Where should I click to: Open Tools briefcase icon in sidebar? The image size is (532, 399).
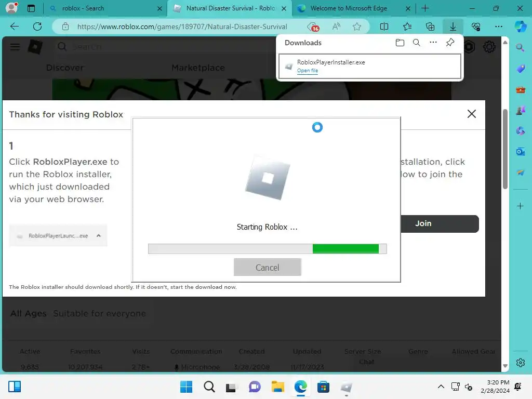coord(521,90)
